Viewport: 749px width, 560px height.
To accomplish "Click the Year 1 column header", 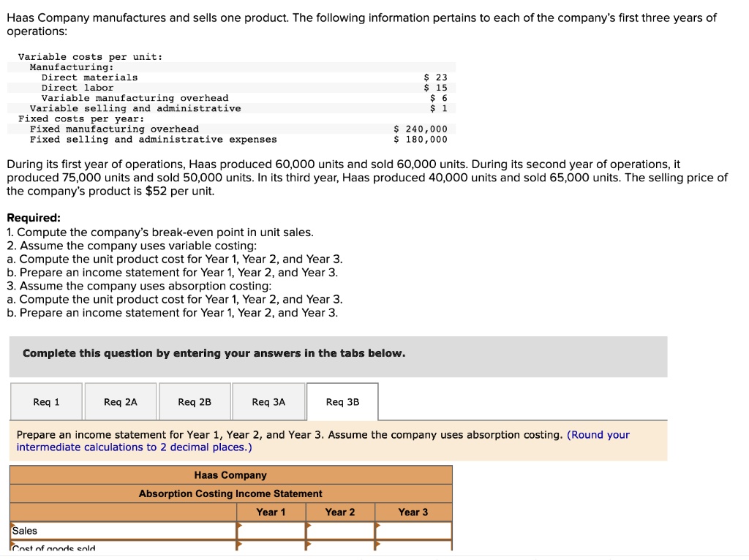I will (x=271, y=512).
